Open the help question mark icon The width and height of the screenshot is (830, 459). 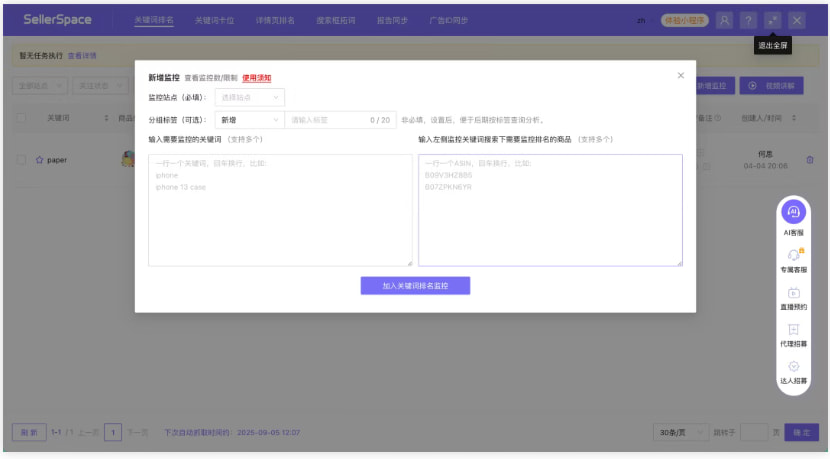click(748, 20)
